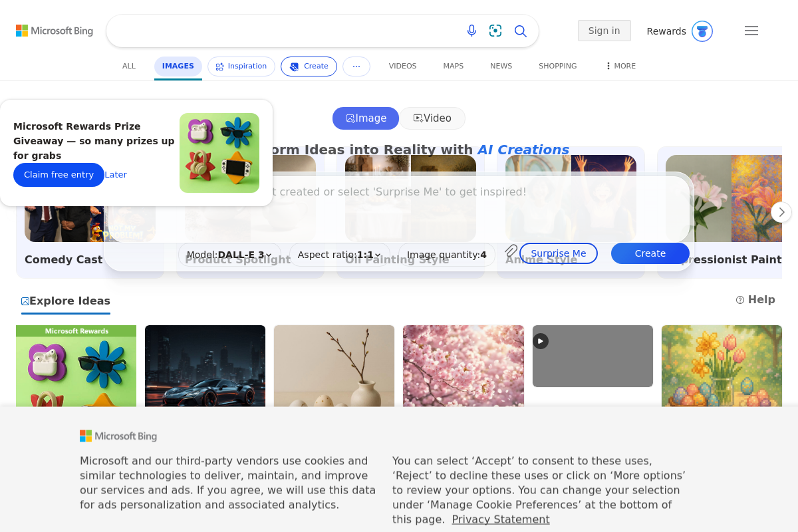This screenshot has height=532, width=798.
Task: Click the blue Create button
Action: pos(650,253)
